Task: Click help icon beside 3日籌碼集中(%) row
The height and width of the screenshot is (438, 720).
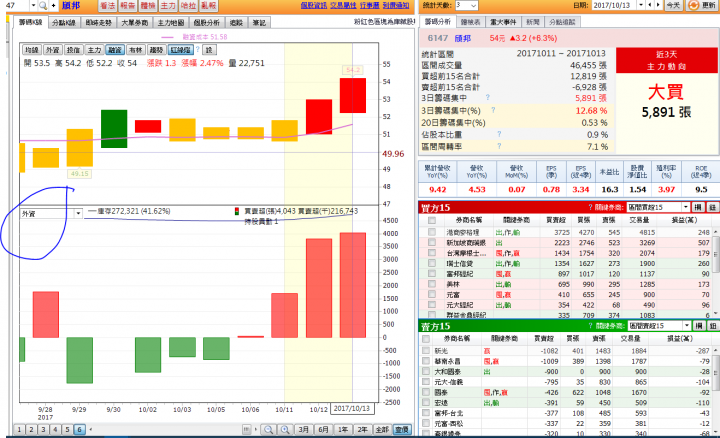Action: [493, 110]
